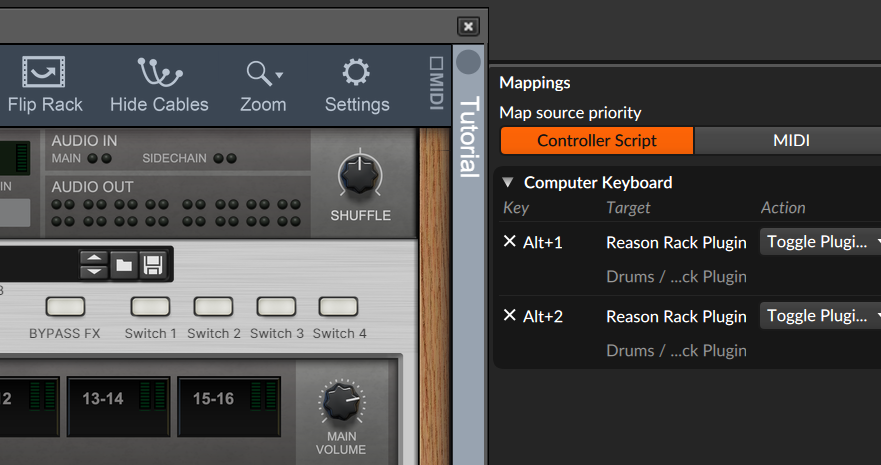The width and height of the screenshot is (881, 465).
Task: Toggle Switch 1 button
Action: (150, 307)
